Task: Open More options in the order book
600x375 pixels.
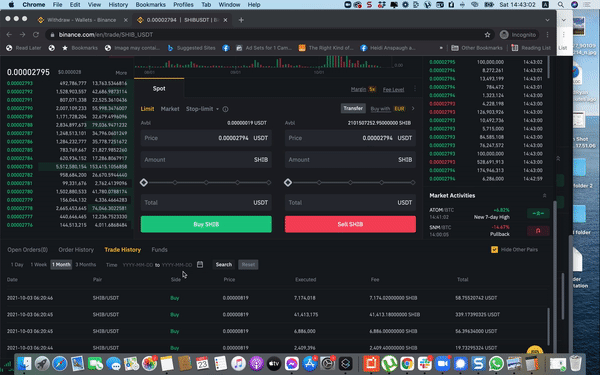Action: coord(121,73)
